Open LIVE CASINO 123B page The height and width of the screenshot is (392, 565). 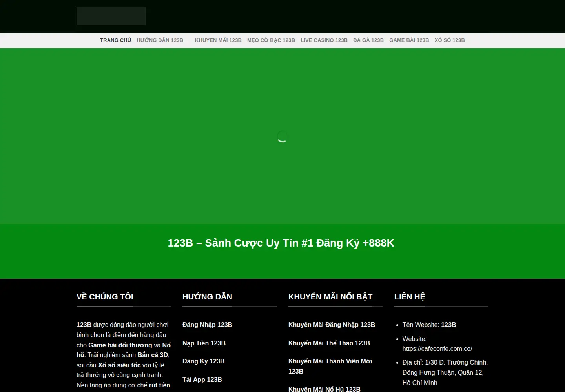[324, 40]
